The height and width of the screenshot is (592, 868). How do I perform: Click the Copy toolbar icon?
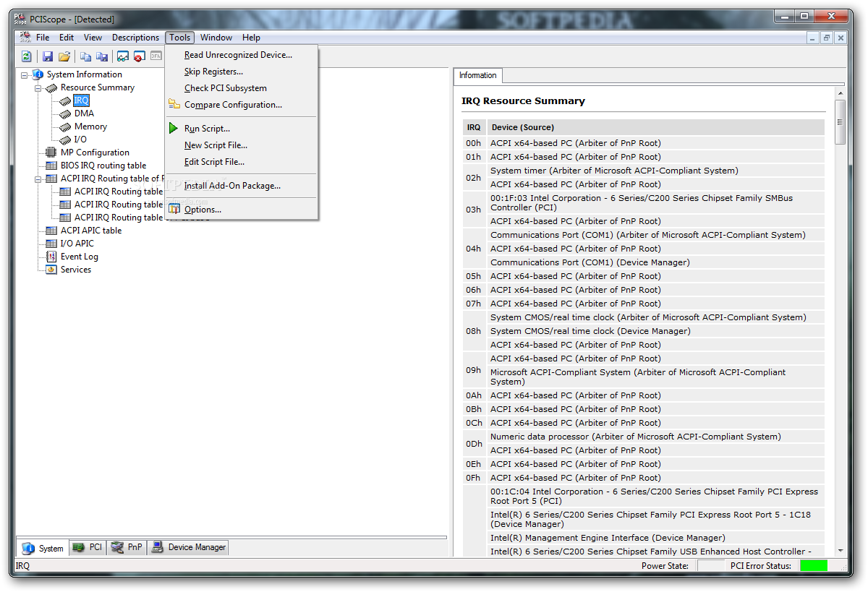pos(85,56)
